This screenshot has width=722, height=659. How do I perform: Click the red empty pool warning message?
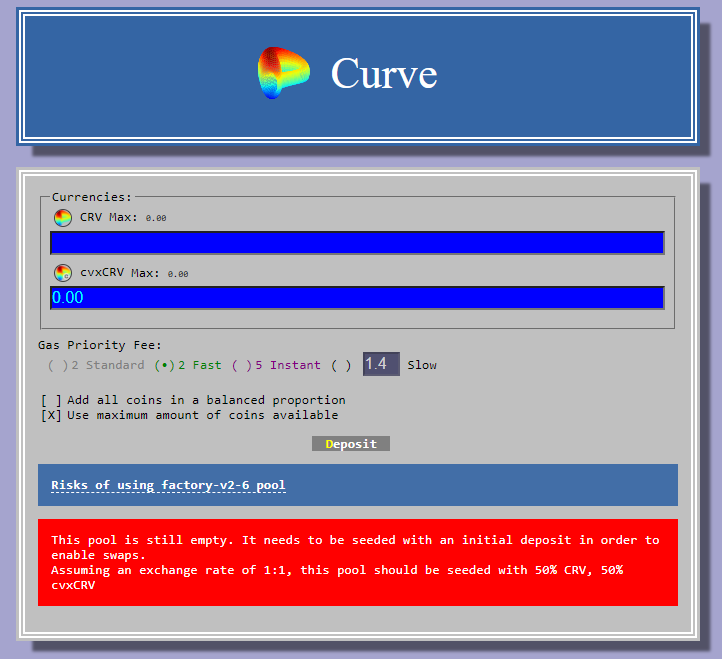357,562
